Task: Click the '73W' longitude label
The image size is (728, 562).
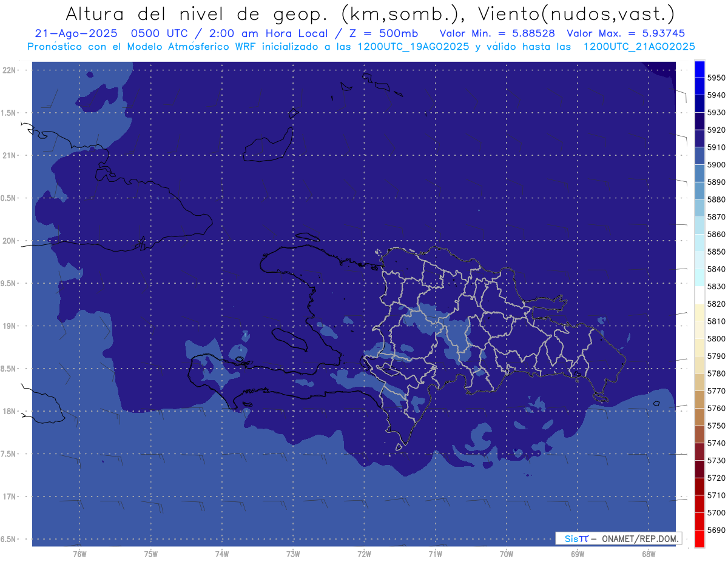Action: [293, 554]
